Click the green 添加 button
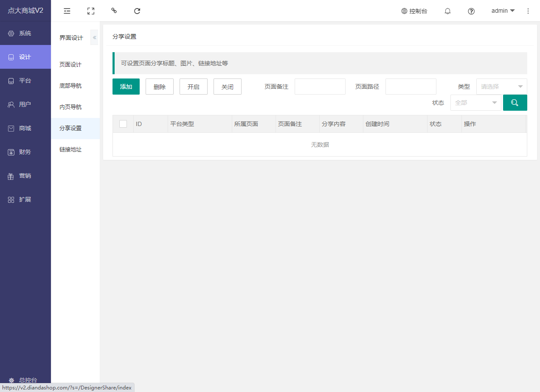Viewport: 540px width, 392px height. pos(126,87)
